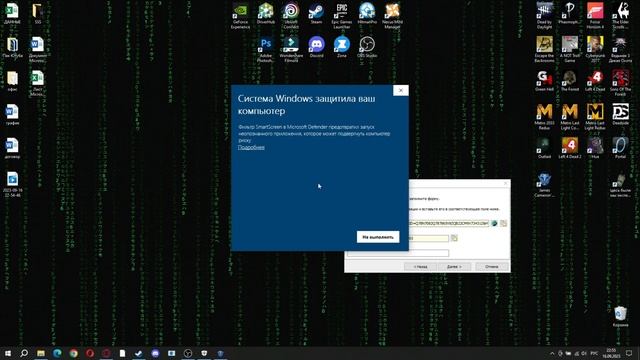Viewport: 640px width, 360px height.
Task: Click the taskbar clock and date
Action: click(x=611, y=353)
